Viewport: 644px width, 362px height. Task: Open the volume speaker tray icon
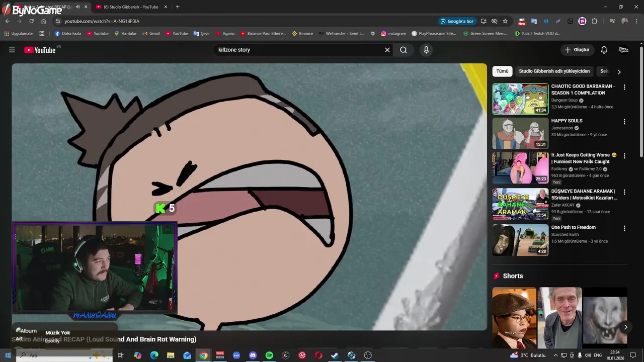pos(588,355)
